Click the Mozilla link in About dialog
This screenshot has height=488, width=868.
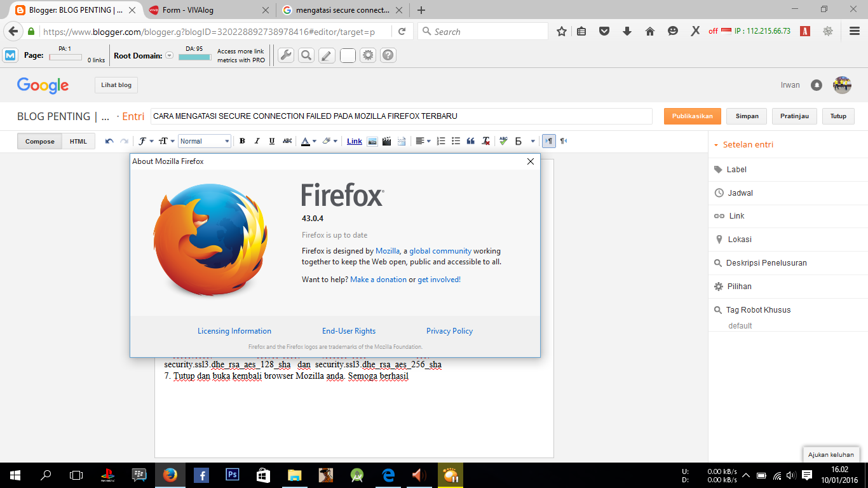388,251
